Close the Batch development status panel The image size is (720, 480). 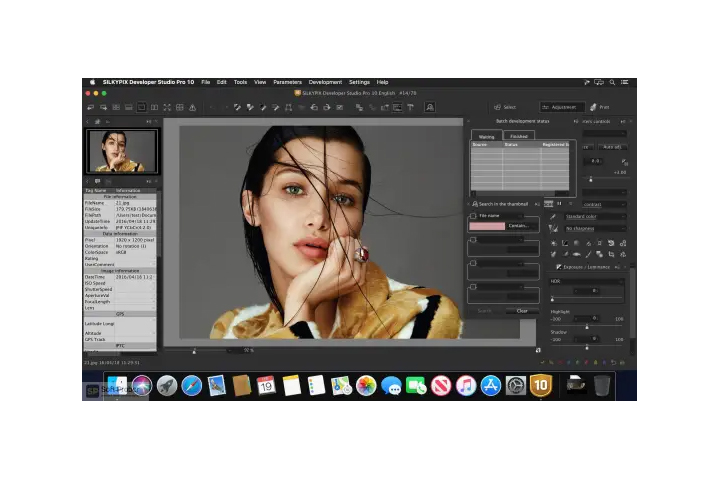pyautogui.click(x=469, y=121)
